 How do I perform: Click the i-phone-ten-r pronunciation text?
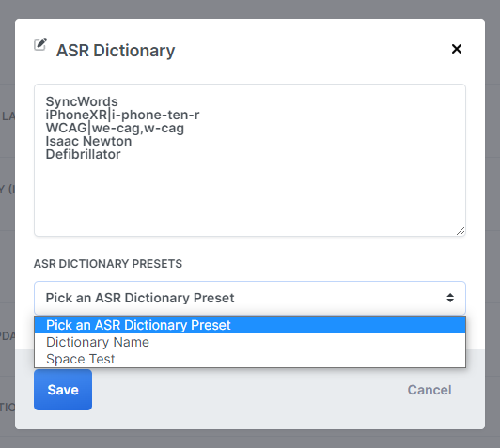coord(156,115)
